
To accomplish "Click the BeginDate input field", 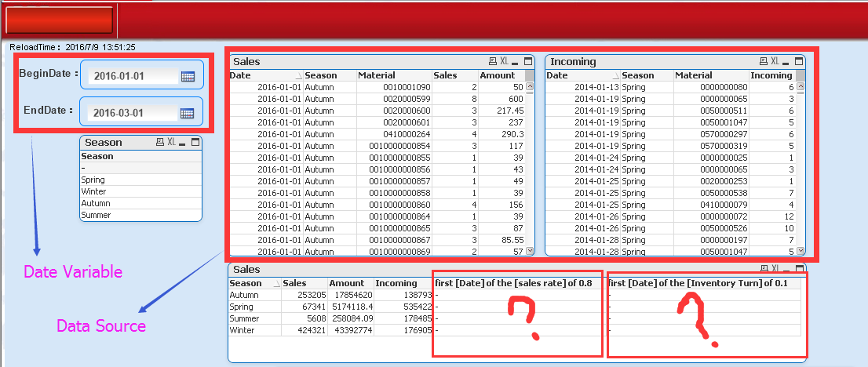I will pos(129,76).
